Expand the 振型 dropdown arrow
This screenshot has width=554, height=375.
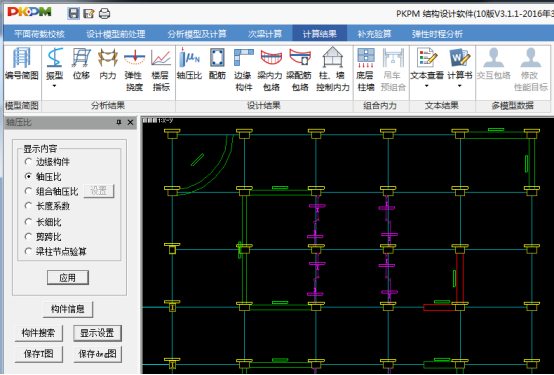click(54, 86)
